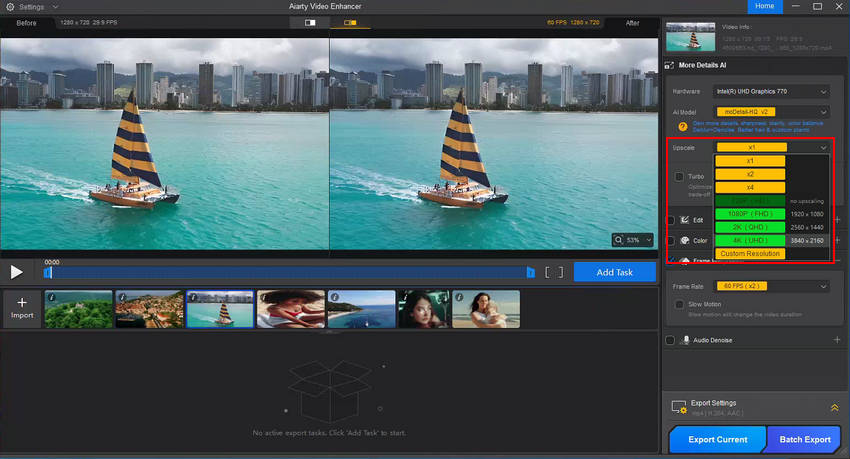Choose Custom Resolution option
The height and width of the screenshot is (459, 850).
coord(750,254)
